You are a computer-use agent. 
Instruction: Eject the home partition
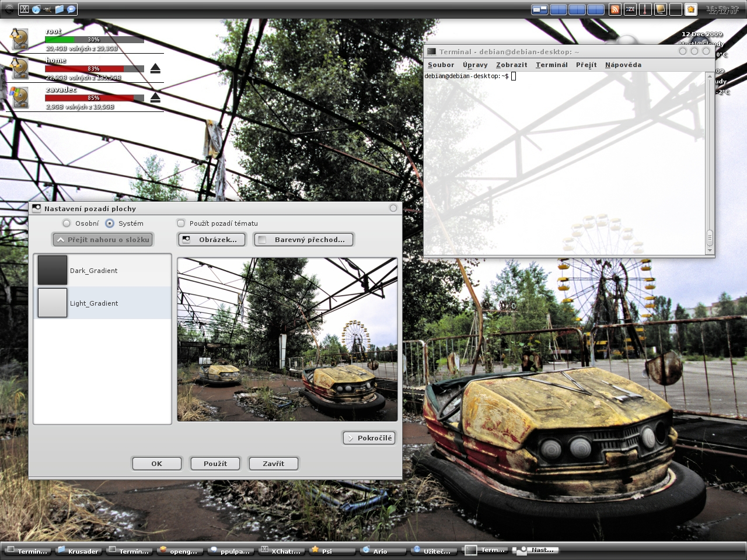155,69
